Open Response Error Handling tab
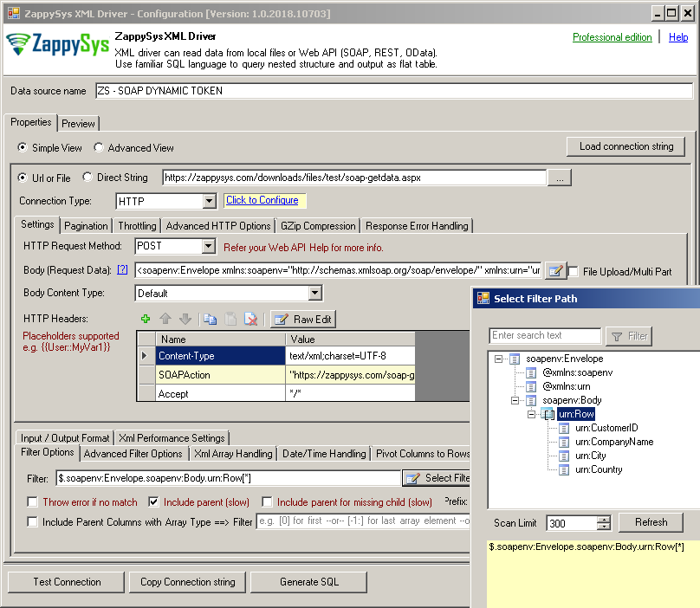Screen dimensions: 700x608 coord(417,226)
